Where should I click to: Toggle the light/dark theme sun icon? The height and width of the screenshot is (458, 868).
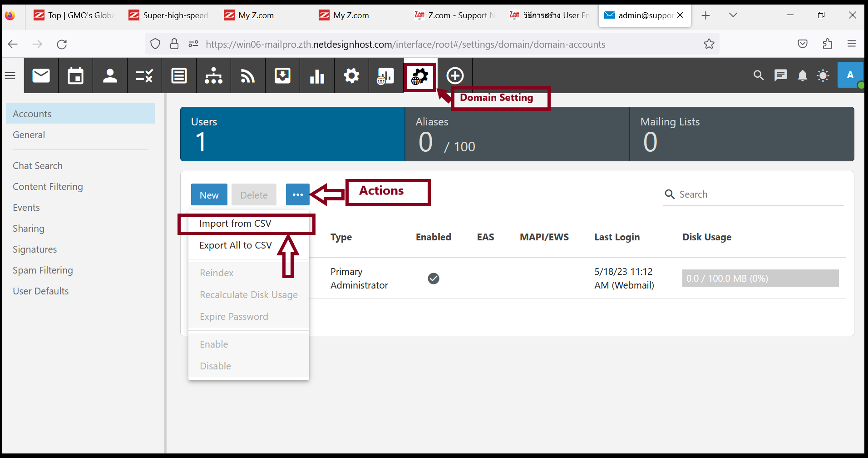tap(823, 75)
